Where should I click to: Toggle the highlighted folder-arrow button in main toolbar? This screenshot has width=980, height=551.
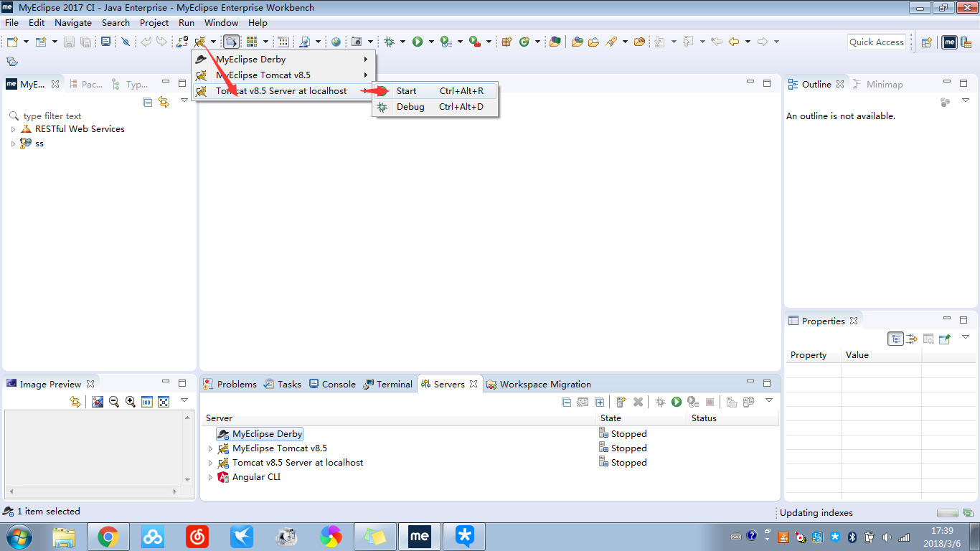pos(232,42)
